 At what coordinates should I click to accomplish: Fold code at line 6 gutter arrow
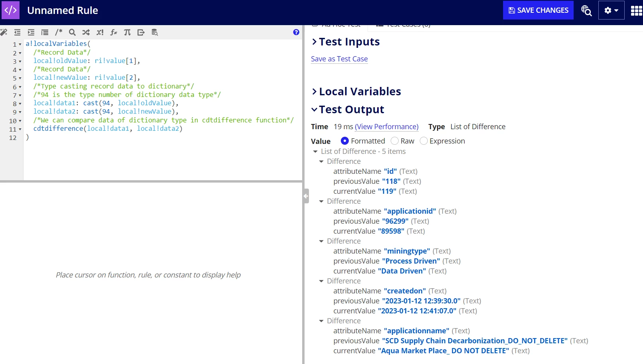[20, 87]
